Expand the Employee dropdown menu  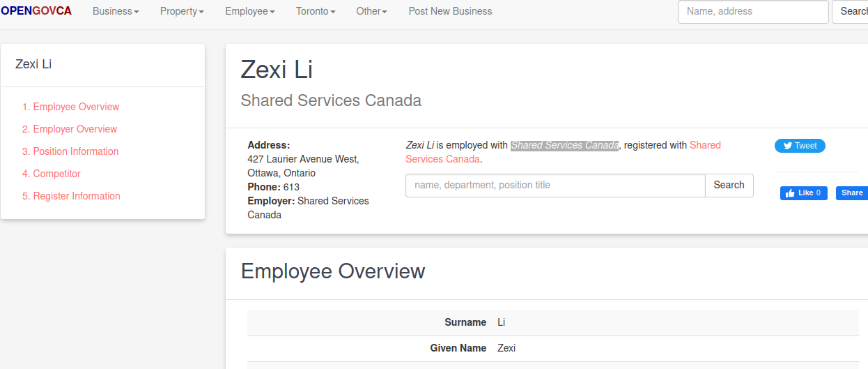250,11
